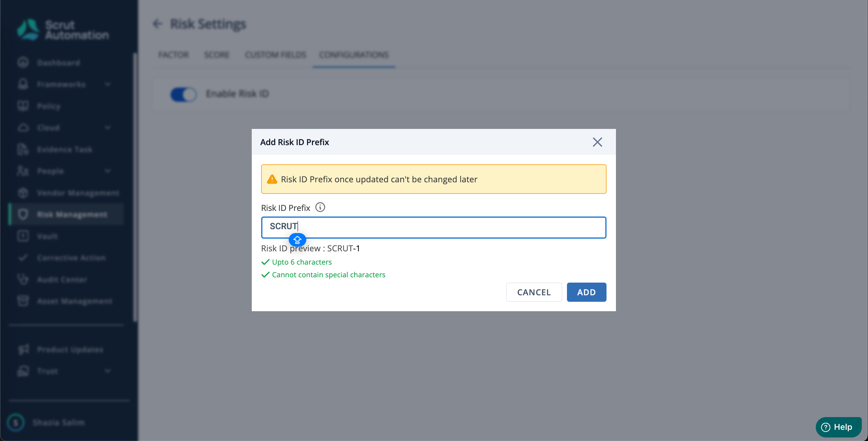Open Product Updates megaphone icon
Viewport: 868px width, 441px height.
(23, 349)
